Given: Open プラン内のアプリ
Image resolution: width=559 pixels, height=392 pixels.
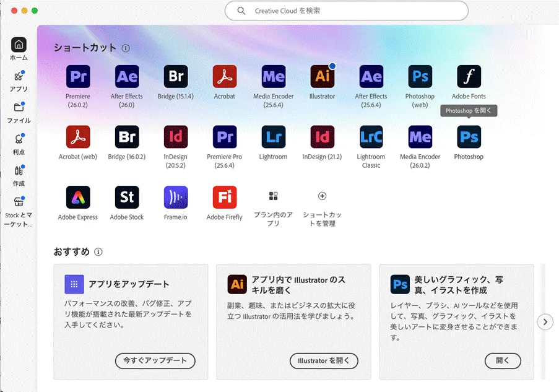Looking at the screenshot, I should (273, 196).
